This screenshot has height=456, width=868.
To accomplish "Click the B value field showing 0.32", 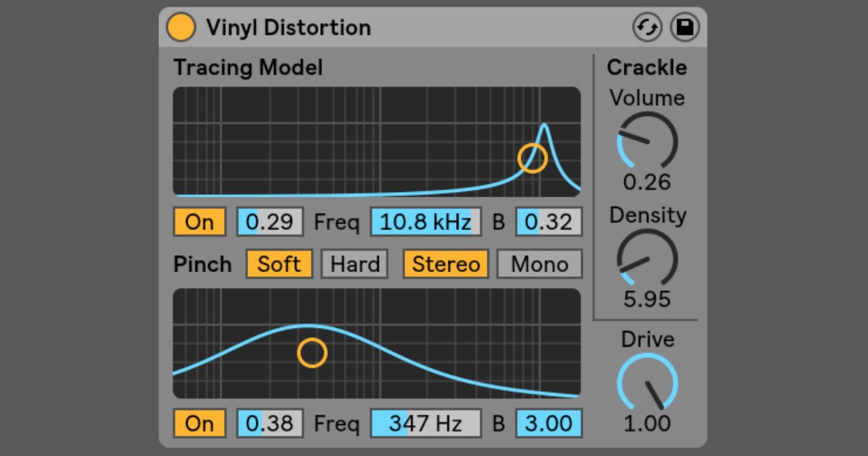I will 548,222.
